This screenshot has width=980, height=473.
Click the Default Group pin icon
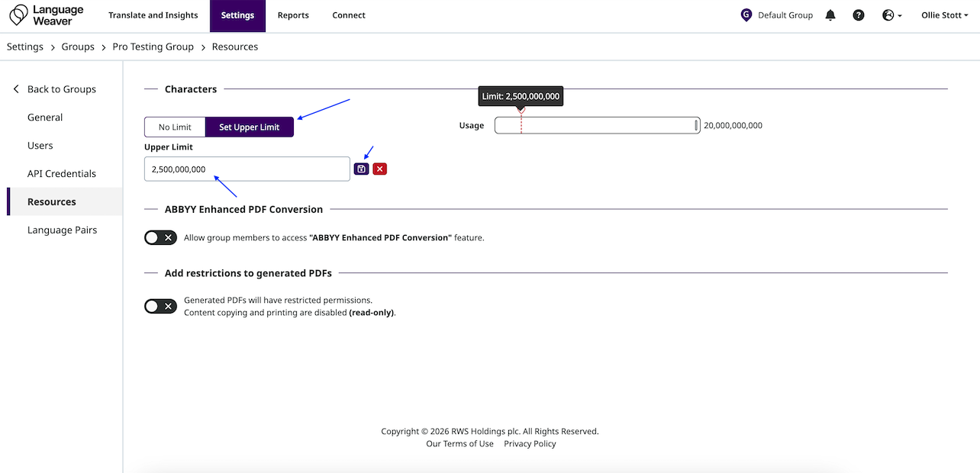pos(746,15)
